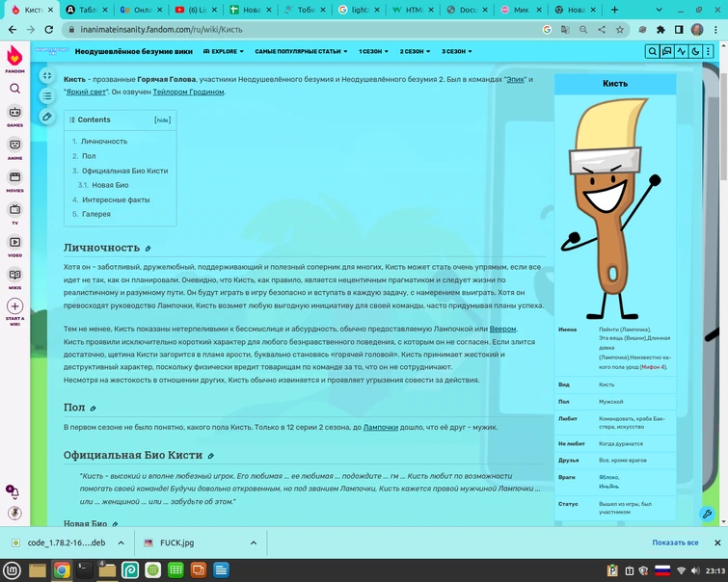Click the Russian keyboard layout flag
This screenshot has height=582, width=728.
point(662,570)
